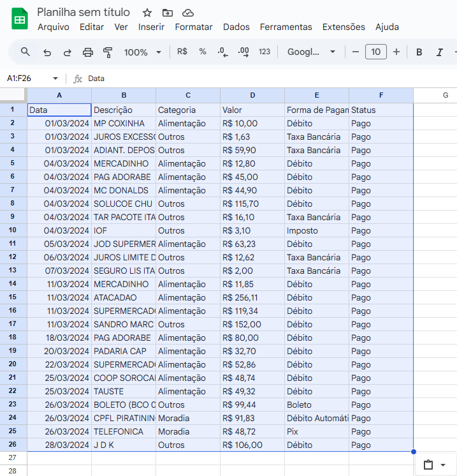This screenshot has height=476, width=457.
Task: Click cell with value R$ 1,63
Action: (x=252, y=137)
